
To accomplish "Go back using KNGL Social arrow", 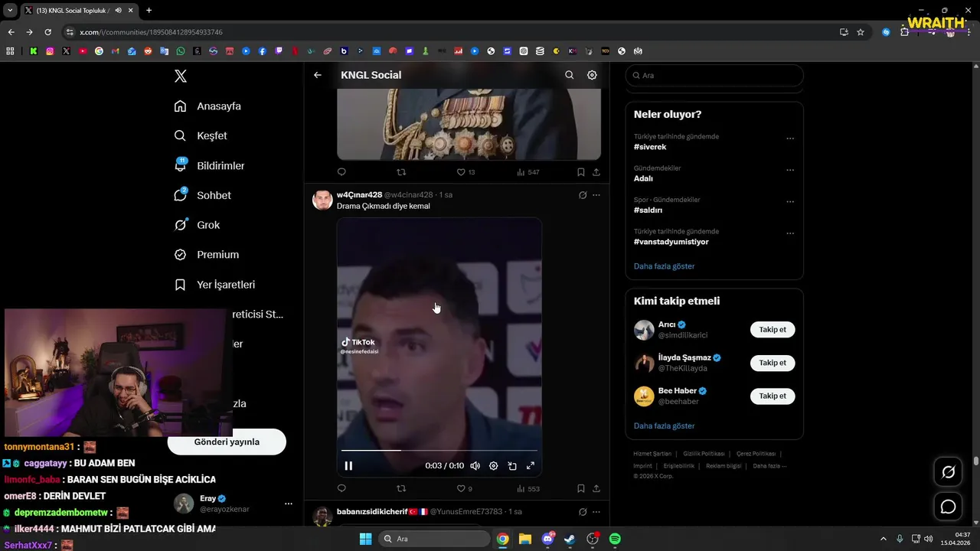I will (x=318, y=75).
